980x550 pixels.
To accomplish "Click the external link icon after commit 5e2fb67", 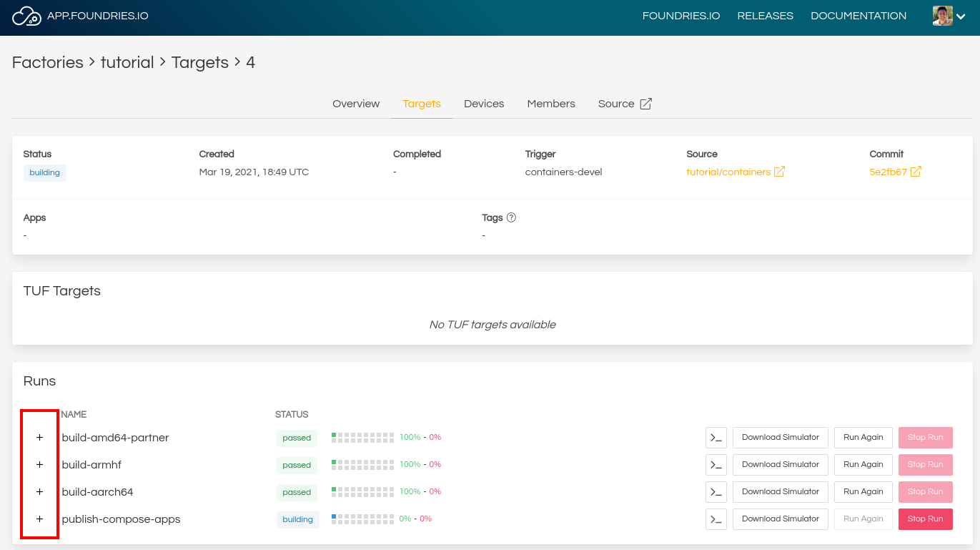I will (915, 172).
